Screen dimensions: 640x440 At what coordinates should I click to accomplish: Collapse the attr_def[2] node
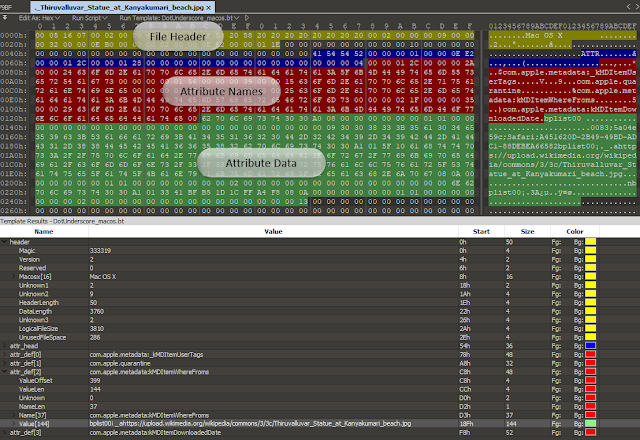coord(4,372)
